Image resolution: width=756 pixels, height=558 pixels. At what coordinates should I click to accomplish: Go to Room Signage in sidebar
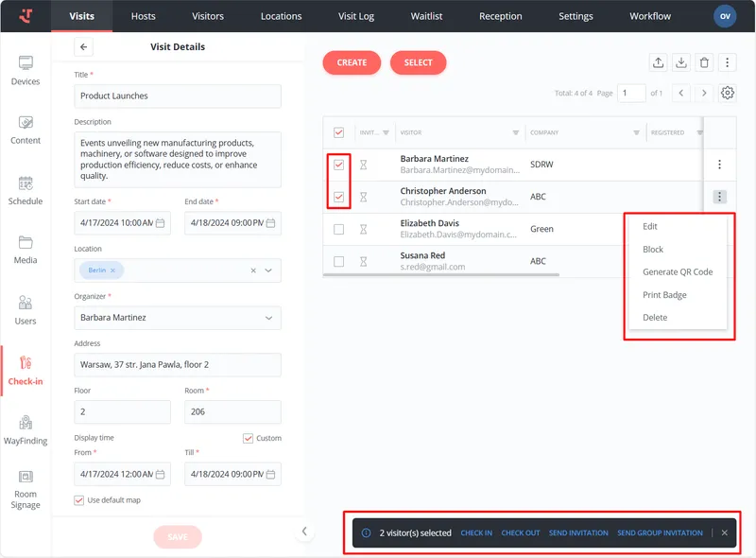26,488
